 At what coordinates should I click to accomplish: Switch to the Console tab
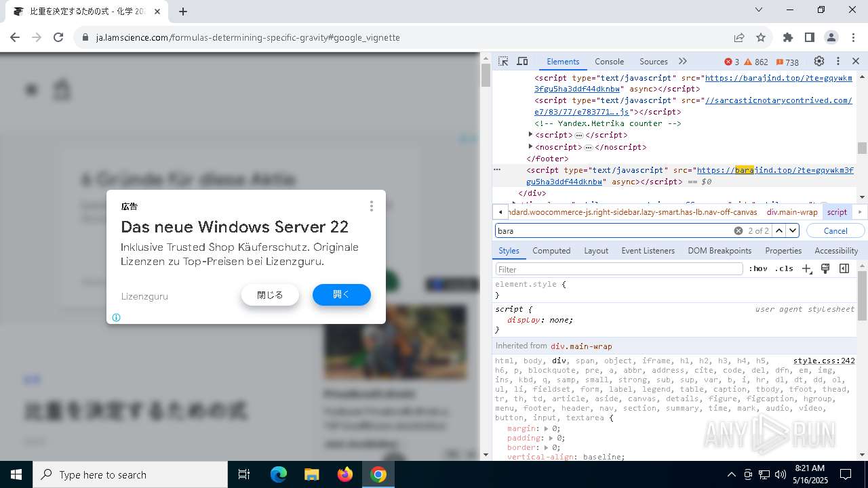[609, 62]
